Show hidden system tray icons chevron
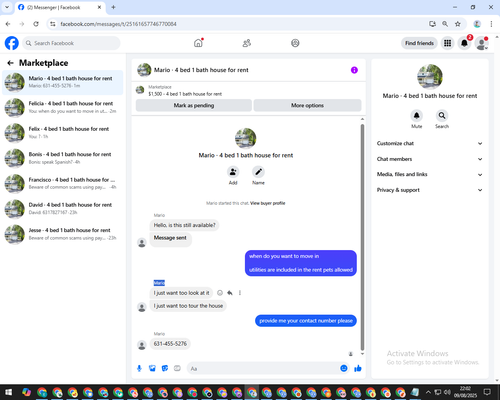500x400 pixels. (428, 392)
